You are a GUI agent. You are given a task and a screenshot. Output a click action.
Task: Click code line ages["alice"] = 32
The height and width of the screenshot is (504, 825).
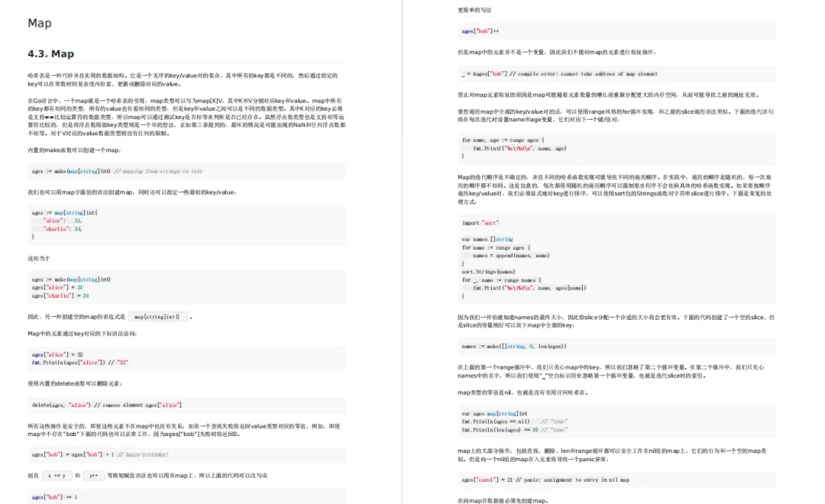point(57,355)
